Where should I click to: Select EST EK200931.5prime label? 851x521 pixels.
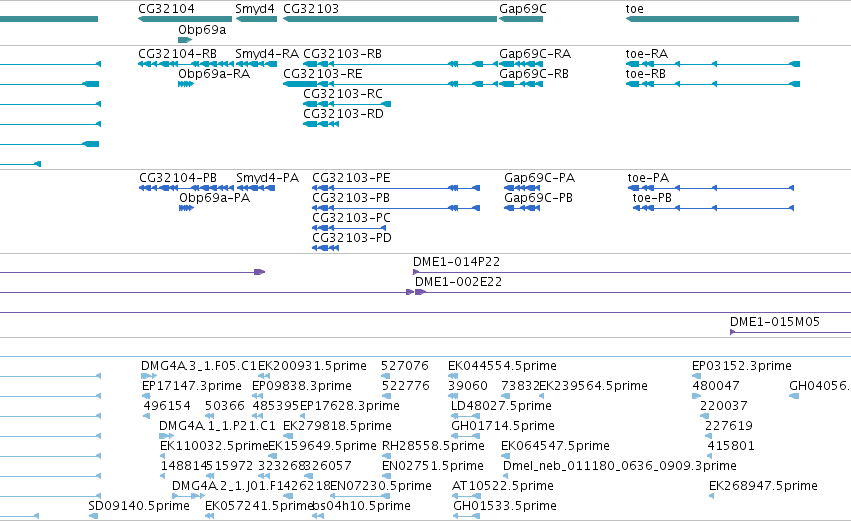tap(313, 366)
